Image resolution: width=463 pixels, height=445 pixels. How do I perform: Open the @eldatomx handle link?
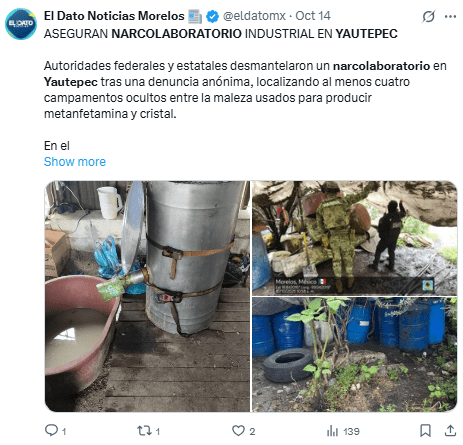click(254, 16)
